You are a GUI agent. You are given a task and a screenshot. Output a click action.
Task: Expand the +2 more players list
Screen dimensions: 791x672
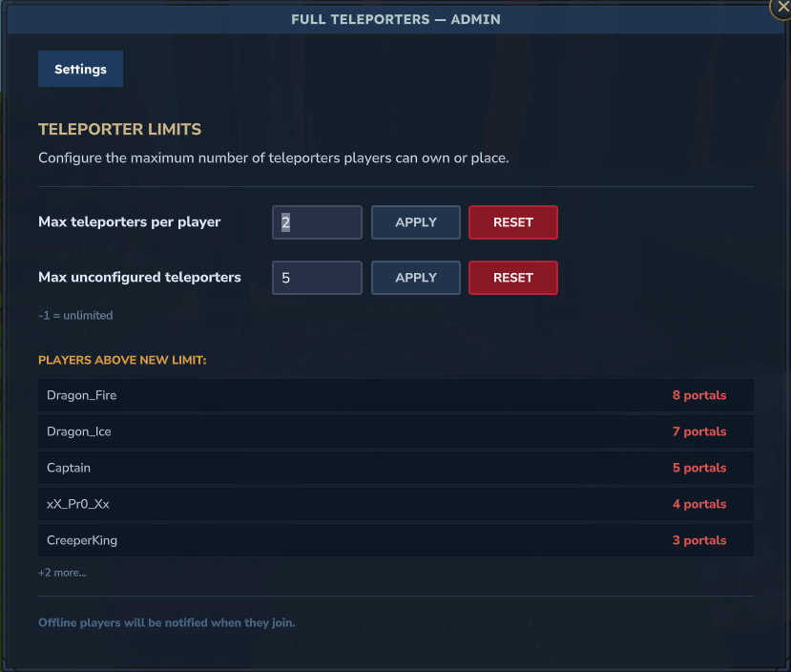point(62,573)
